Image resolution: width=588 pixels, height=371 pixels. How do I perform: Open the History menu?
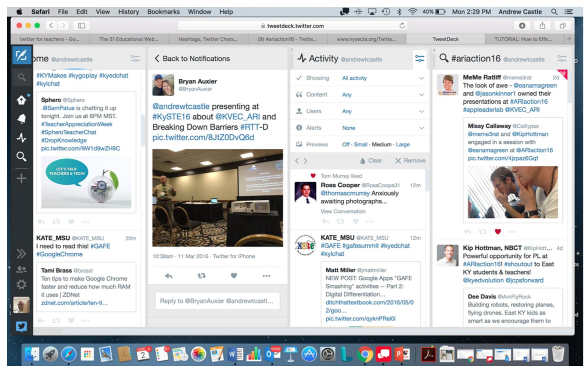pos(129,11)
